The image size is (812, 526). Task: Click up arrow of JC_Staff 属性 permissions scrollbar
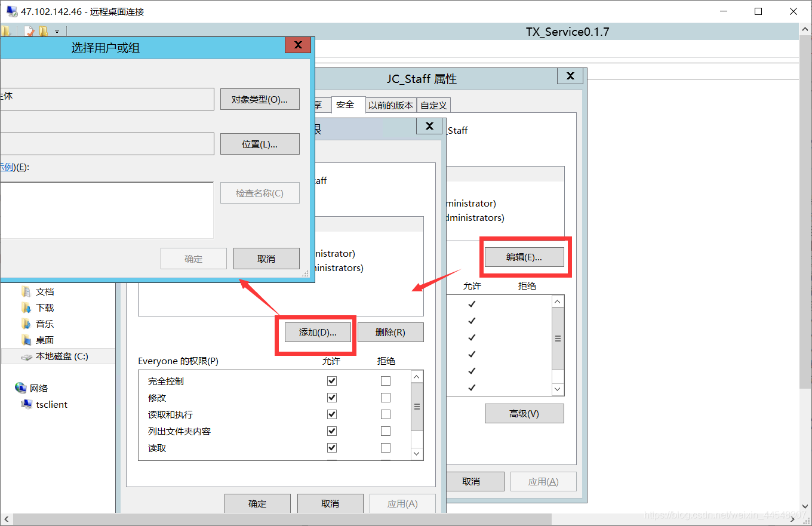(558, 302)
